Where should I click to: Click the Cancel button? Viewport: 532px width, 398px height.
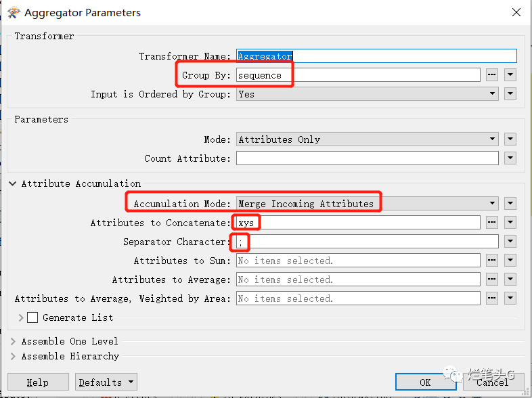coord(493,382)
